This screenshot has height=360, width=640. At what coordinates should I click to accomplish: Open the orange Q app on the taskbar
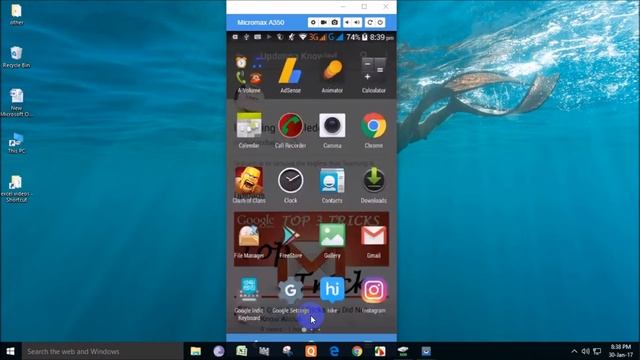click(311, 351)
